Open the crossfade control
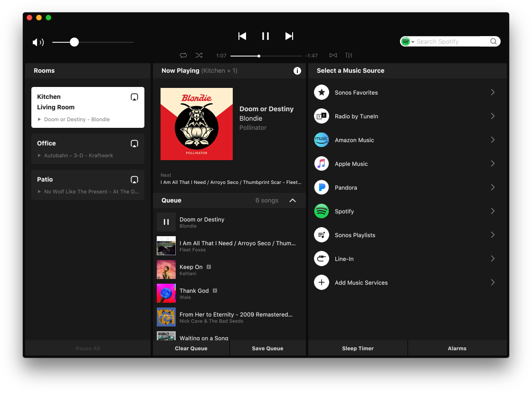 click(x=333, y=55)
